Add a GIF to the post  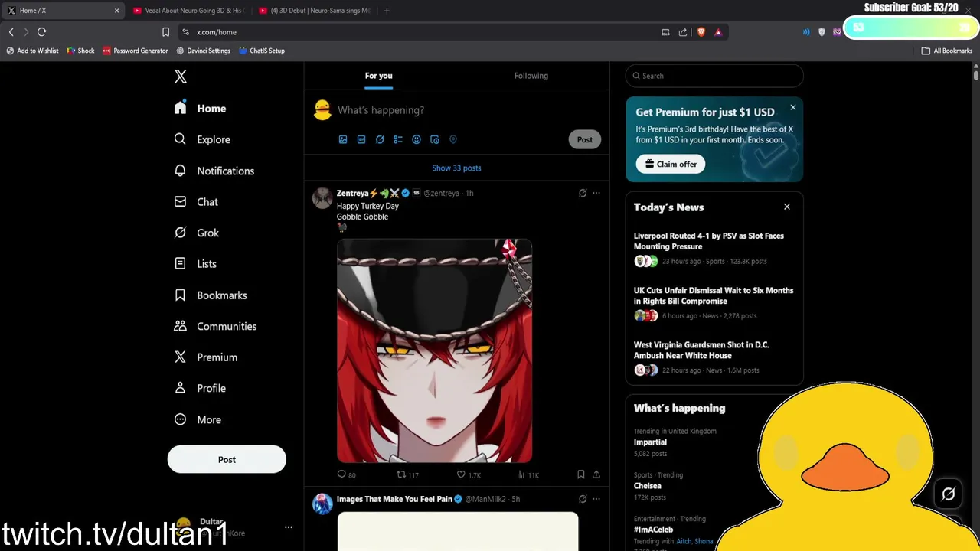tap(361, 139)
